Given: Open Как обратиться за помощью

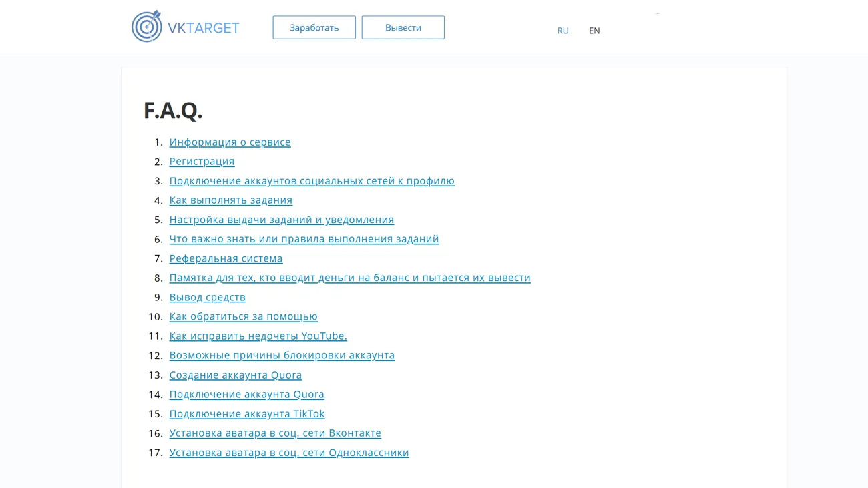Looking at the screenshot, I should 243,316.
